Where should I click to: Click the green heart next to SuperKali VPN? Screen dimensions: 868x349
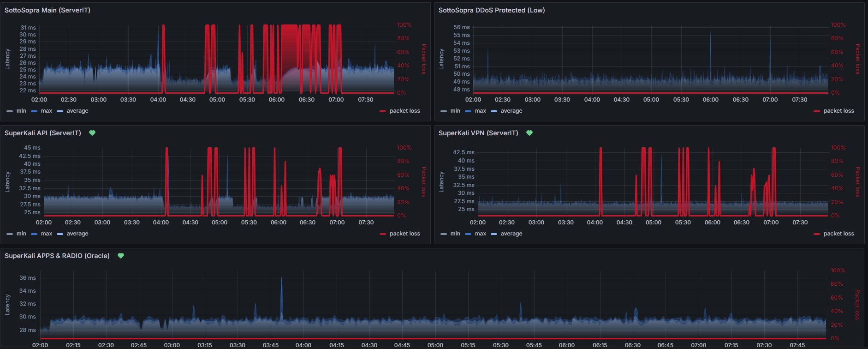(x=529, y=133)
